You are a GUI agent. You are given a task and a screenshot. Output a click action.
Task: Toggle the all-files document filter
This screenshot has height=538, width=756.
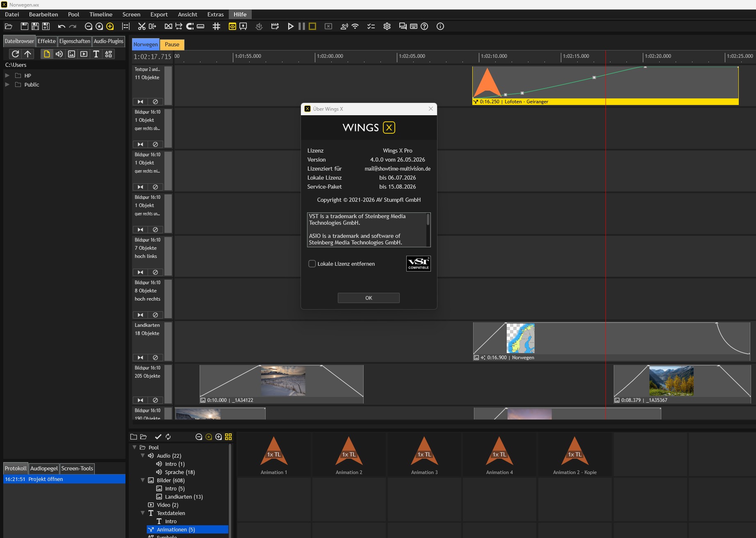[x=47, y=54]
